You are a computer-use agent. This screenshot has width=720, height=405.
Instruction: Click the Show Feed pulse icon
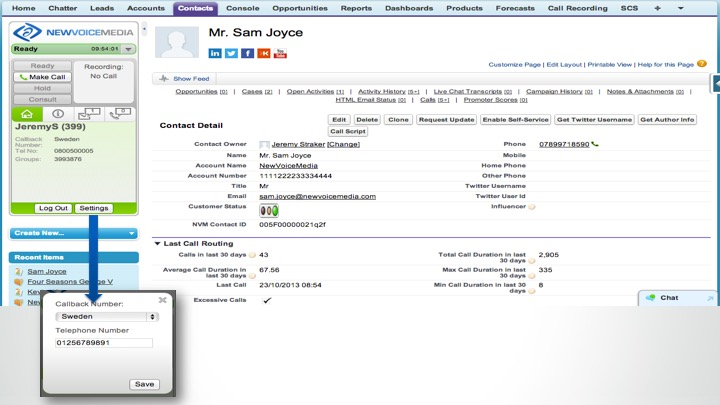coord(164,79)
